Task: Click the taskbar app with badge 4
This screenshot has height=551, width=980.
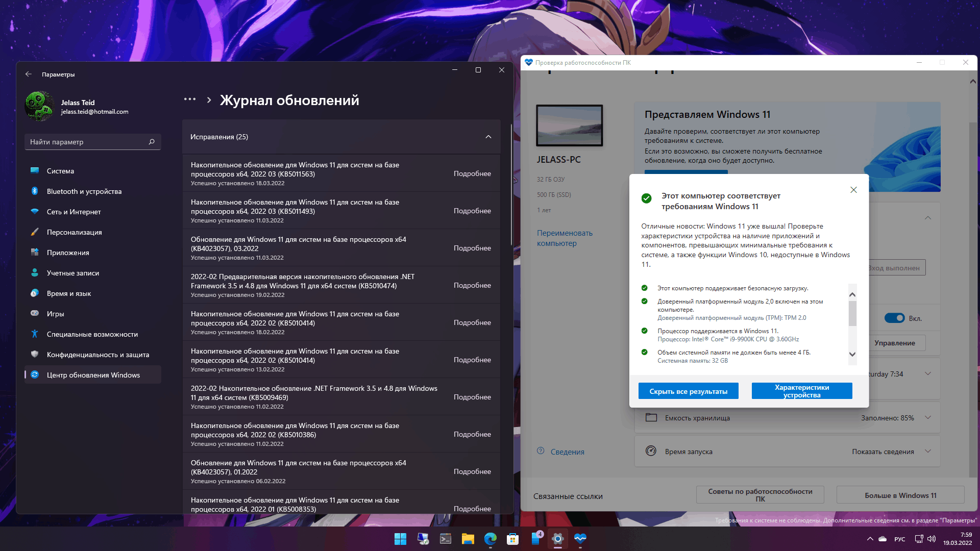Action: pyautogui.click(x=536, y=539)
